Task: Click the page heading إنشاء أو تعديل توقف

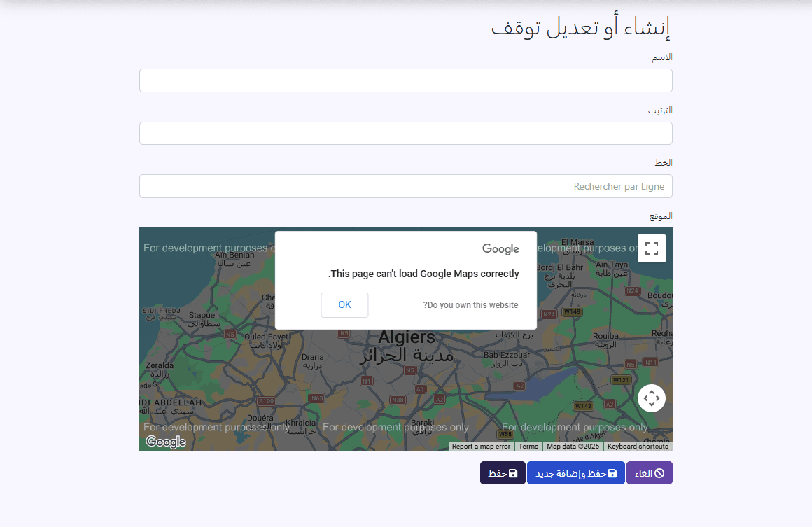Action: coord(580,27)
